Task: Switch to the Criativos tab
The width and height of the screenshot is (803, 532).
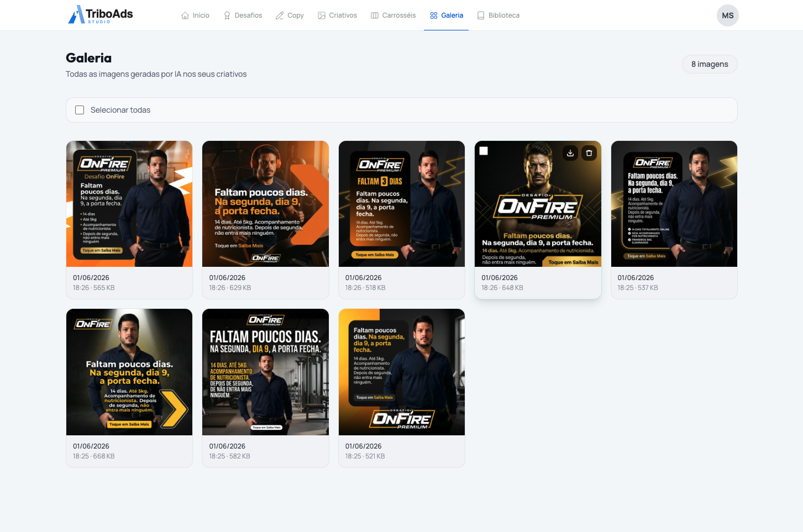Action: [338, 15]
